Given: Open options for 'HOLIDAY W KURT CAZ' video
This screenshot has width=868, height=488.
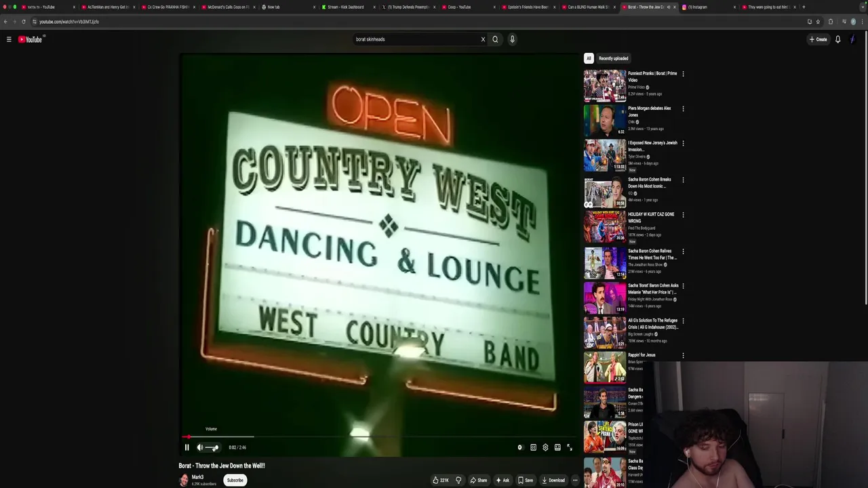Looking at the screenshot, I should (x=683, y=215).
